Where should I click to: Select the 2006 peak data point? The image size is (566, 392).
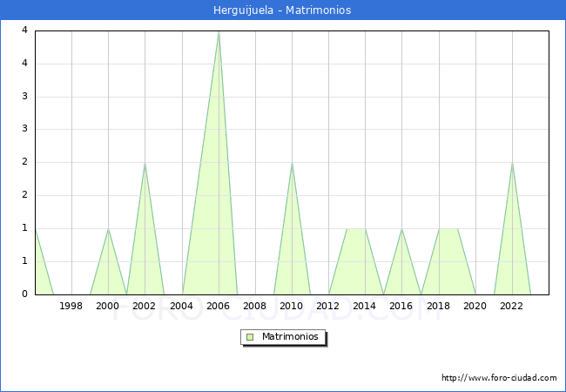click(x=219, y=31)
